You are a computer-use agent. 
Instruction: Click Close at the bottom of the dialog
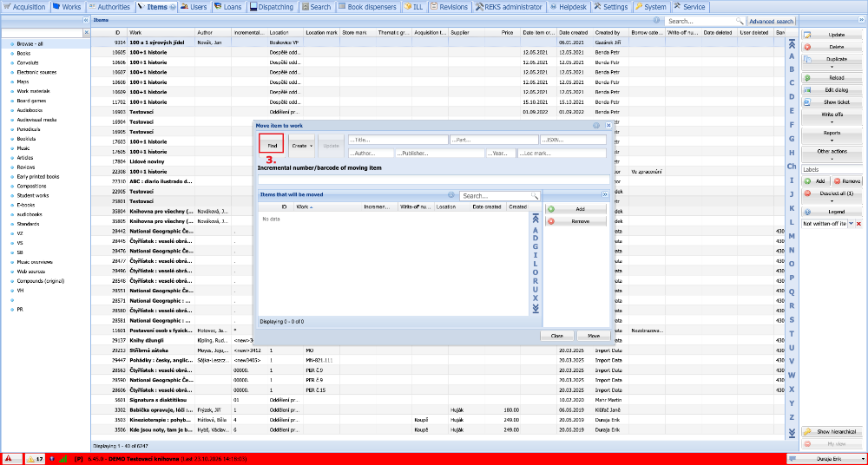coord(557,336)
